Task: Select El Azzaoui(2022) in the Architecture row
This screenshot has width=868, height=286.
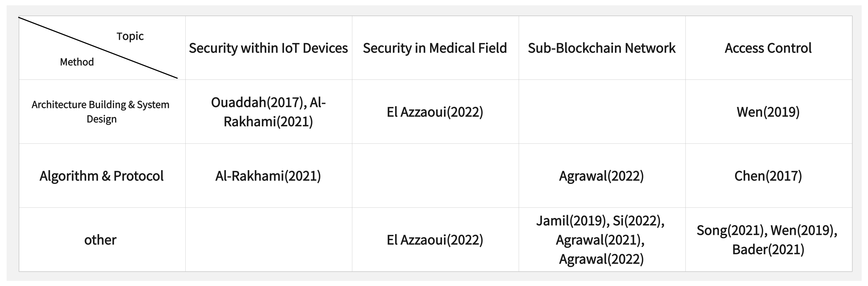Action: point(435,112)
